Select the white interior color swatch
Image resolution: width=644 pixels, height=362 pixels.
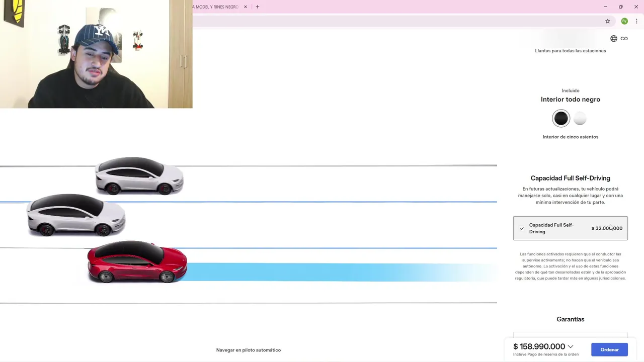coord(580,119)
